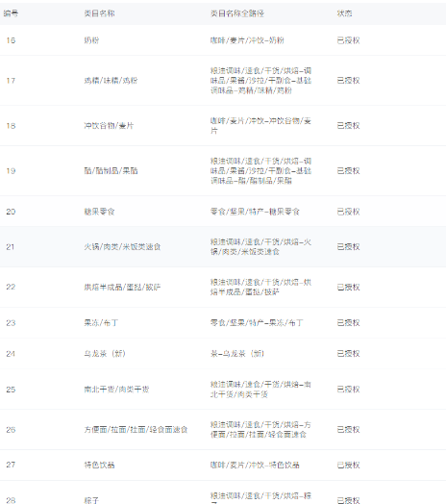The image size is (446, 504).
Task: Select highlighted row 火锅/肉类/米饭类速食
Action: pos(223,247)
